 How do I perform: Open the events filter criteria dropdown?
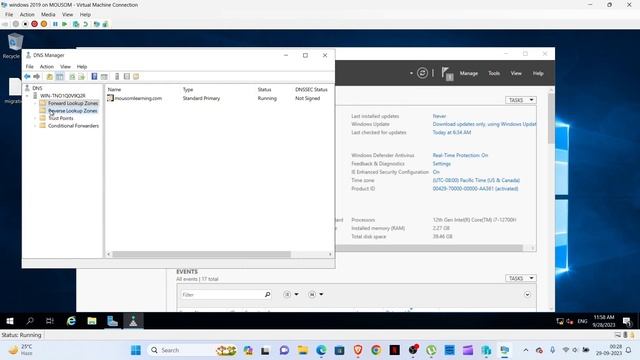pyautogui.click(x=291, y=294)
